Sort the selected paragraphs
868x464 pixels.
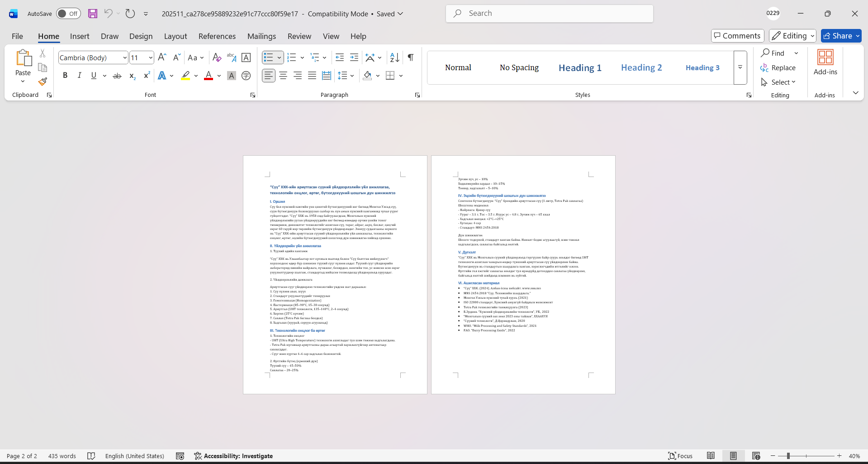pyautogui.click(x=394, y=57)
